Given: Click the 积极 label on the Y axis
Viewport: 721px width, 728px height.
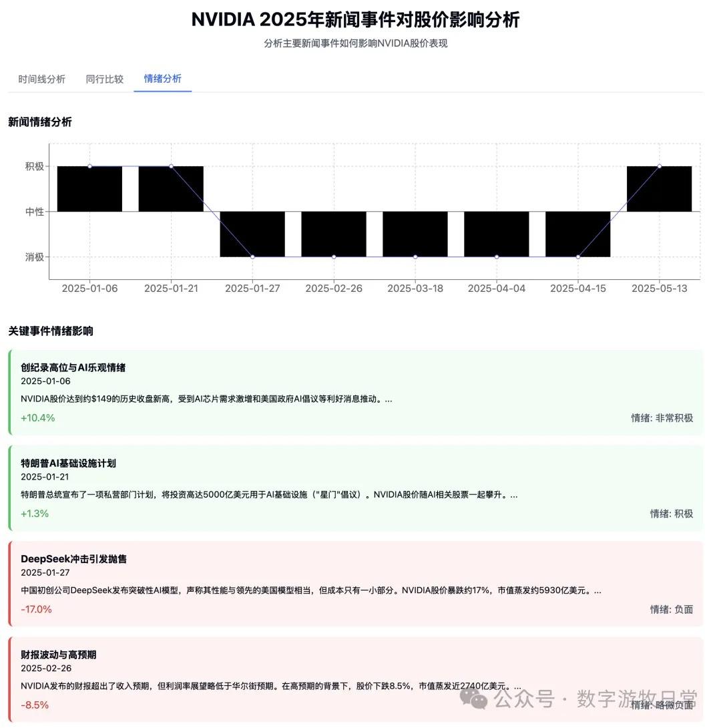Looking at the screenshot, I should (35, 166).
